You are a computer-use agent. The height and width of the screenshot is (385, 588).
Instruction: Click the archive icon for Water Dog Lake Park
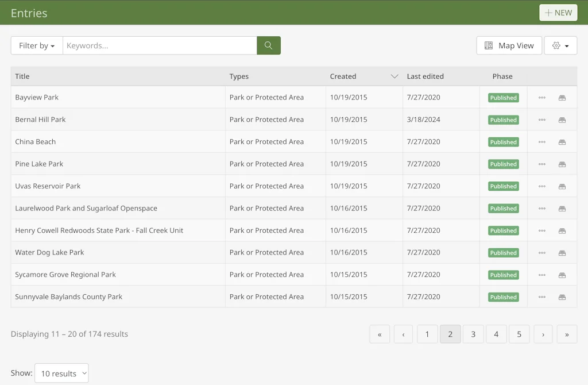tap(562, 252)
